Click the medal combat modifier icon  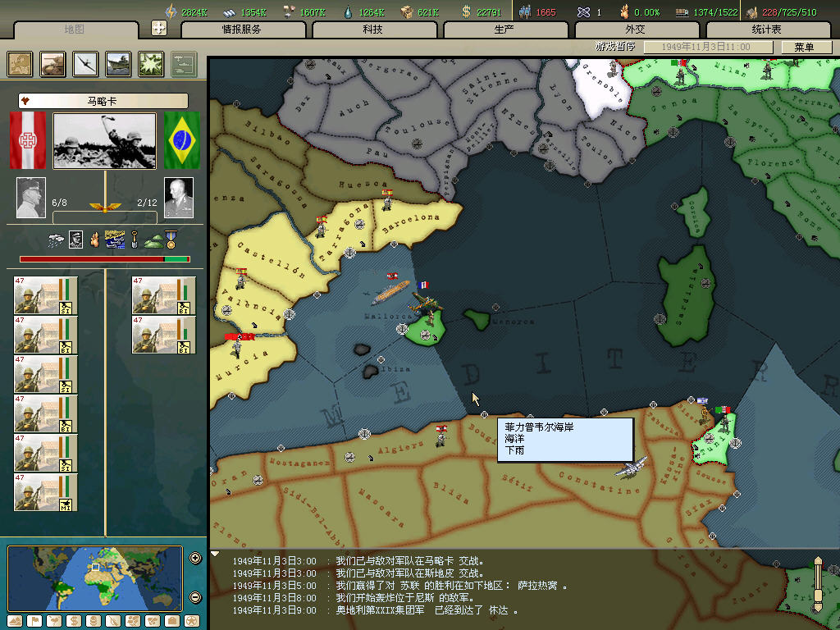click(x=171, y=240)
